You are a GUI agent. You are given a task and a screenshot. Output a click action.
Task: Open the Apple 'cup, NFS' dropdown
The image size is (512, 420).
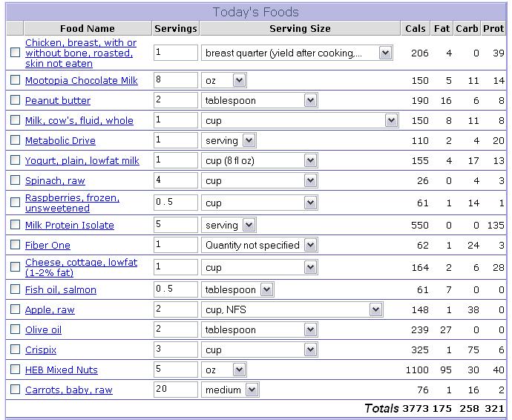pos(375,309)
